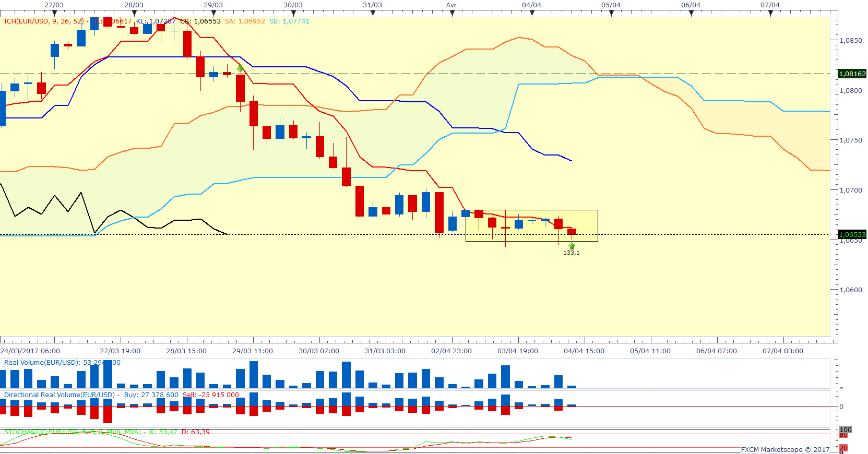Viewport: 868px width, 454px height.
Task: Click the stochastic 100 level tag
Action: pos(846,429)
